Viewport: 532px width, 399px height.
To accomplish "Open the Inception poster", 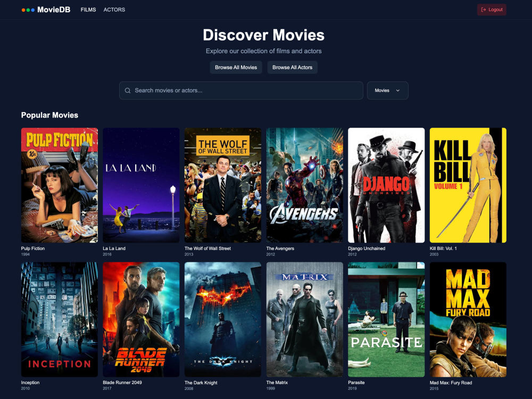I will (x=60, y=320).
